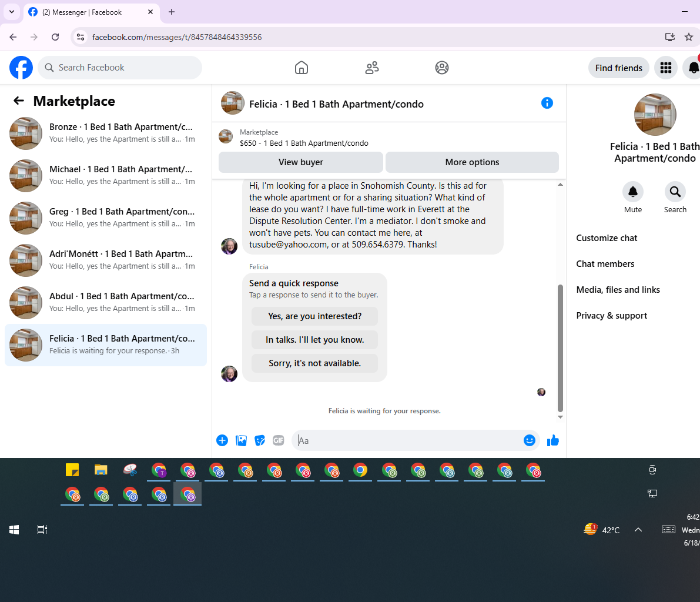Open the Michael conversation
The height and width of the screenshot is (602, 700).
pos(106,176)
